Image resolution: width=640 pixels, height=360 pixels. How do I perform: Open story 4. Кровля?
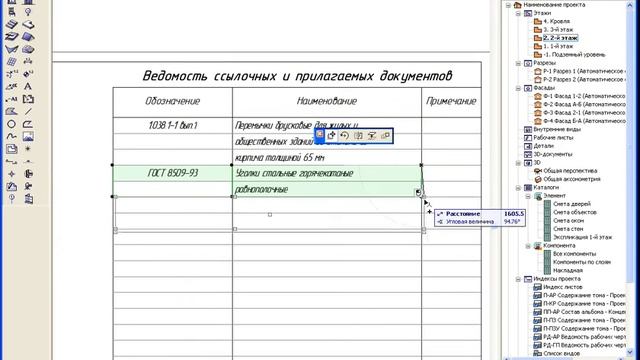(556, 21)
